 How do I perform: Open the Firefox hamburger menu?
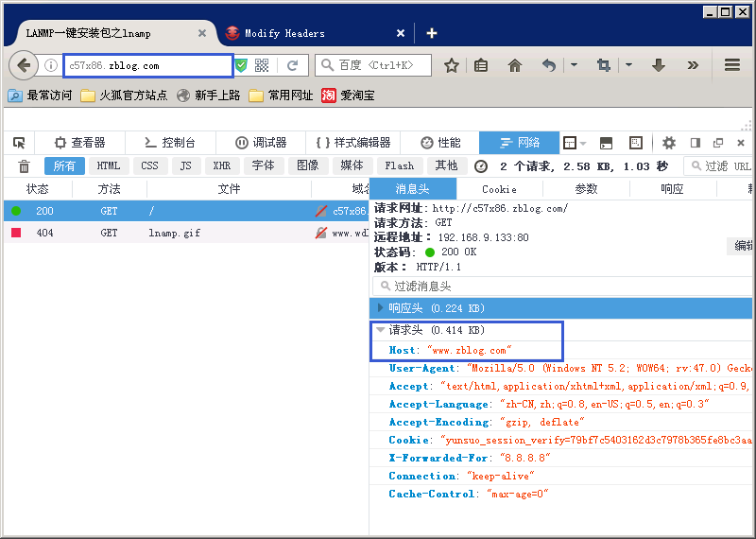(x=732, y=65)
